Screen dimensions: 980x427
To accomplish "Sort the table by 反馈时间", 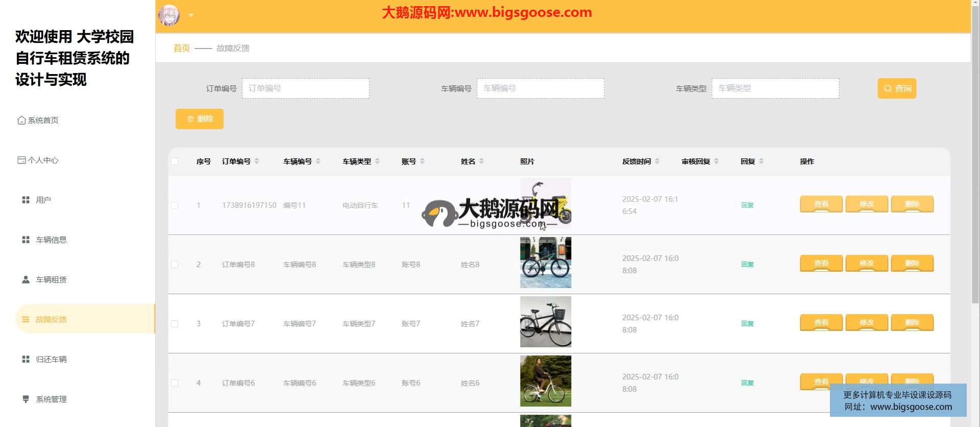I will point(657,161).
